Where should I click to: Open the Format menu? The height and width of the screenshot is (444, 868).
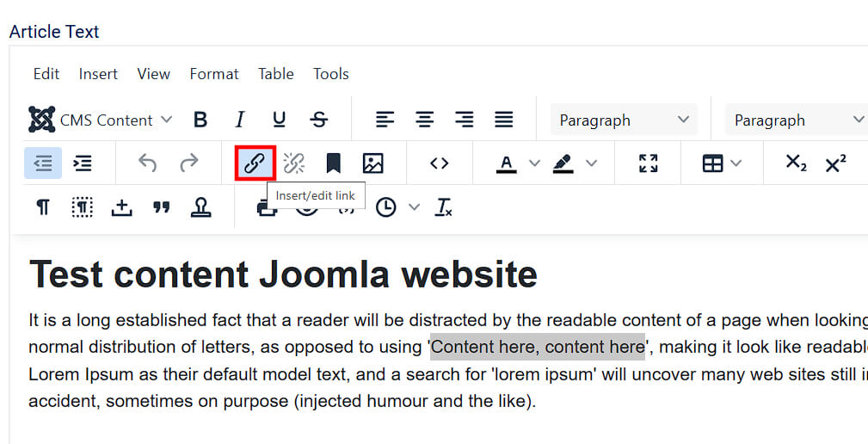214,74
